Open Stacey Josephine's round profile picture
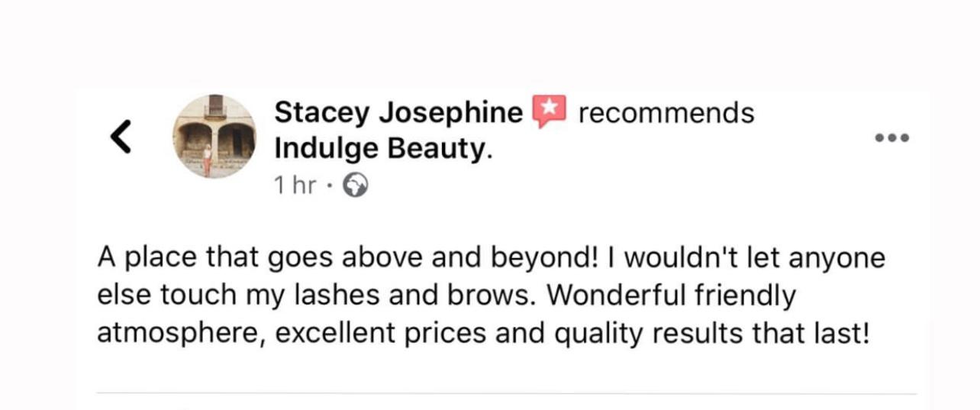This screenshot has height=410, width=980. 214,137
